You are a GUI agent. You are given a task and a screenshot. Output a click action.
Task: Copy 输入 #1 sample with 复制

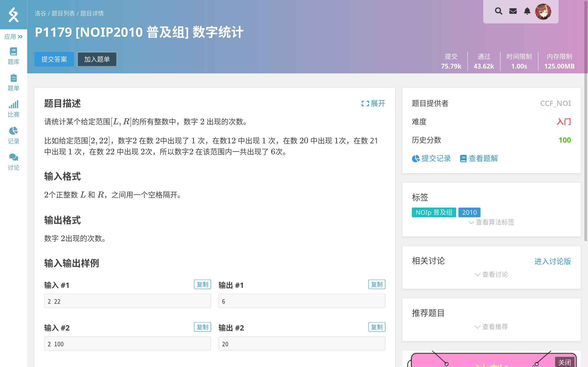[x=202, y=284]
